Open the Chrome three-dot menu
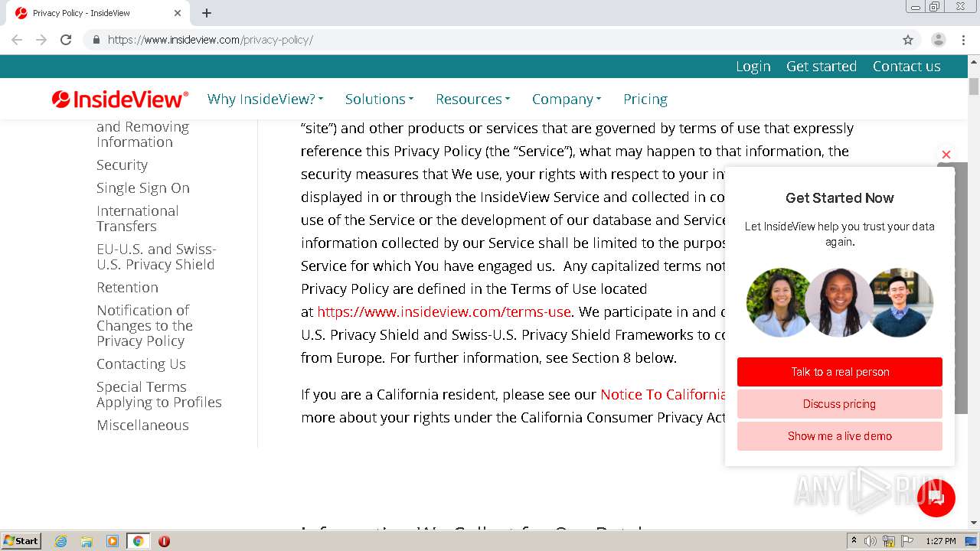 click(963, 40)
